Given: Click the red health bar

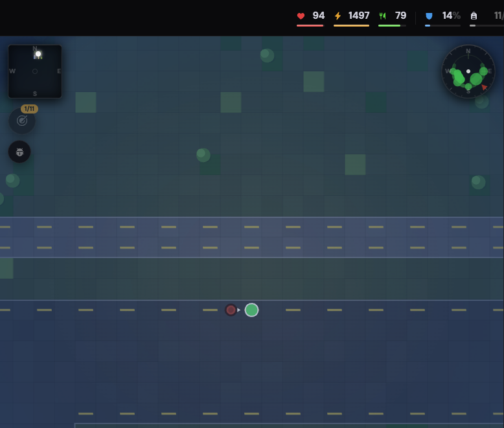Looking at the screenshot, I should coord(310,25).
